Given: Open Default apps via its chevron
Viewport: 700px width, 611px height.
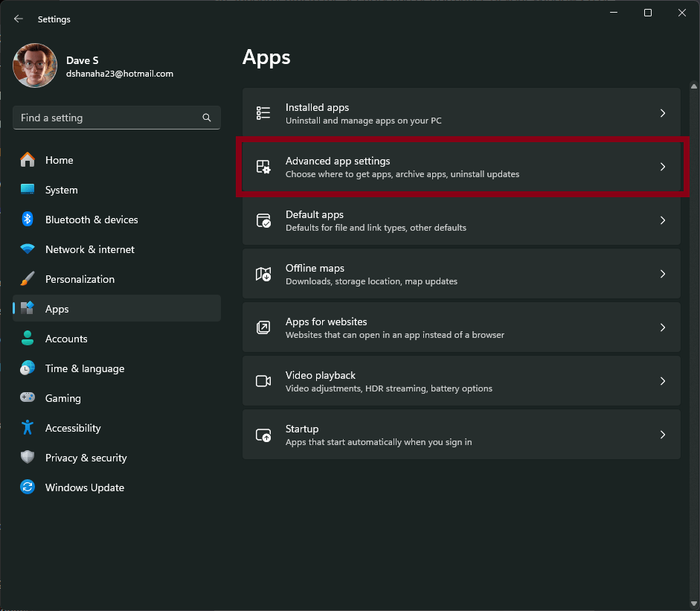Looking at the screenshot, I should [x=662, y=220].
